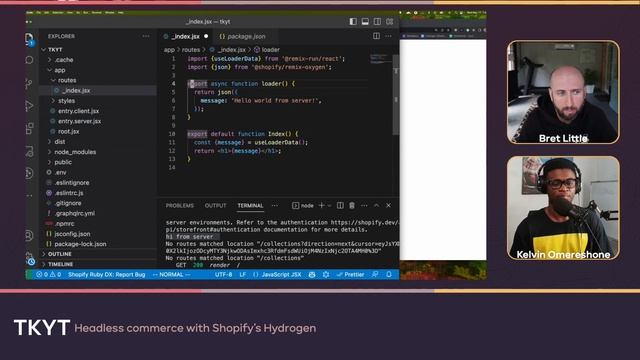
Task: Open the PROBLEMS panel tab
Action: (x=180, y=206)
